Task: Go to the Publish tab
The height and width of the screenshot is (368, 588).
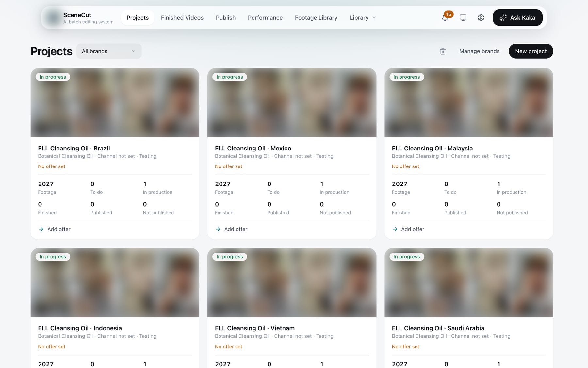Action: (x=226, y=18)
